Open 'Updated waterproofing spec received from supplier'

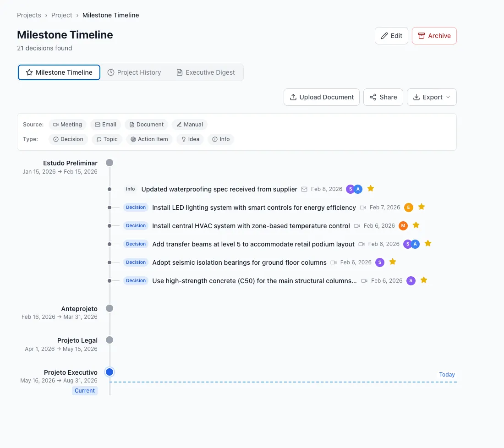click(219, 189)
